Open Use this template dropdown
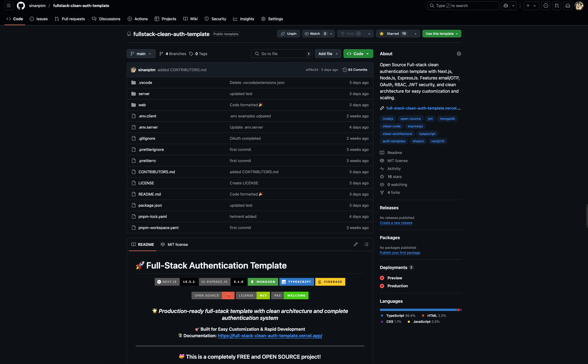This screenshot has height=364, width=588. click(x=442, y=34)
